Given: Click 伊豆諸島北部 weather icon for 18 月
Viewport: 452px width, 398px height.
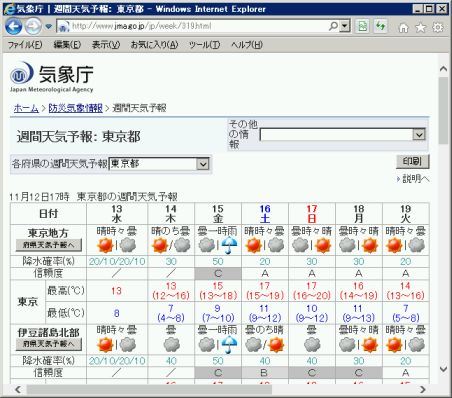Looking at the screenshot, I should coord(359,345).
